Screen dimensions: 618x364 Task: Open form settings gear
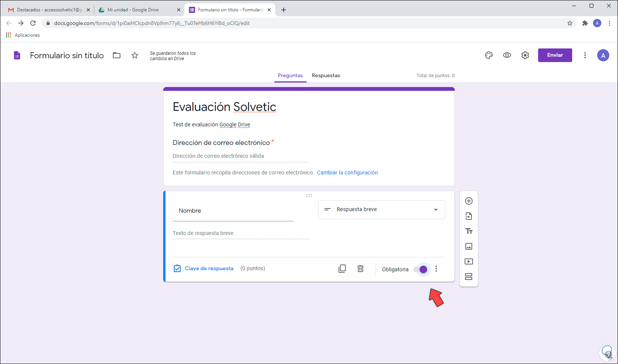click(x=525, y=55)
